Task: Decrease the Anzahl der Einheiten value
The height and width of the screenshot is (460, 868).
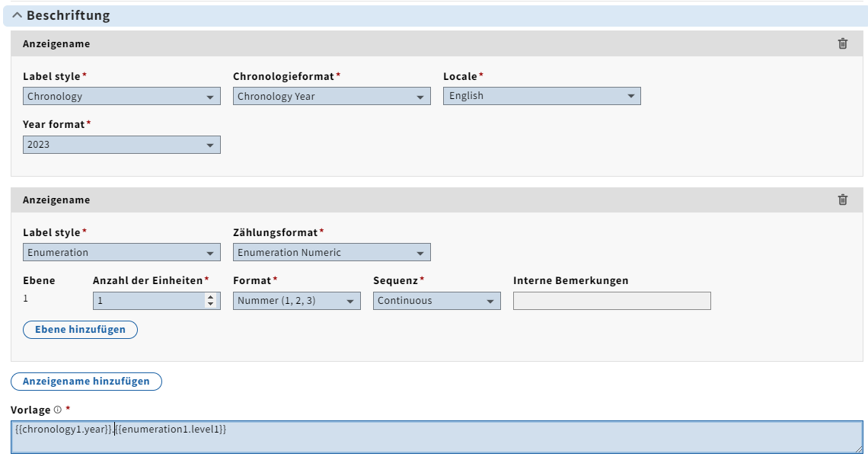Action: tap(211, 305)
